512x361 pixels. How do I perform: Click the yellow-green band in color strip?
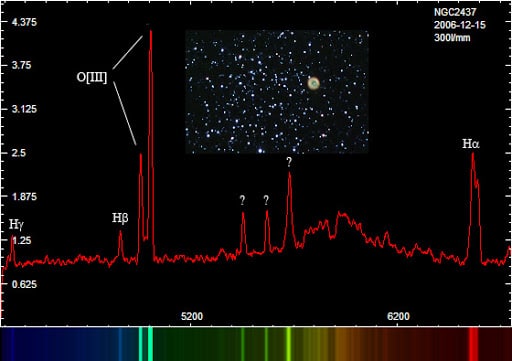coord(289,344)
